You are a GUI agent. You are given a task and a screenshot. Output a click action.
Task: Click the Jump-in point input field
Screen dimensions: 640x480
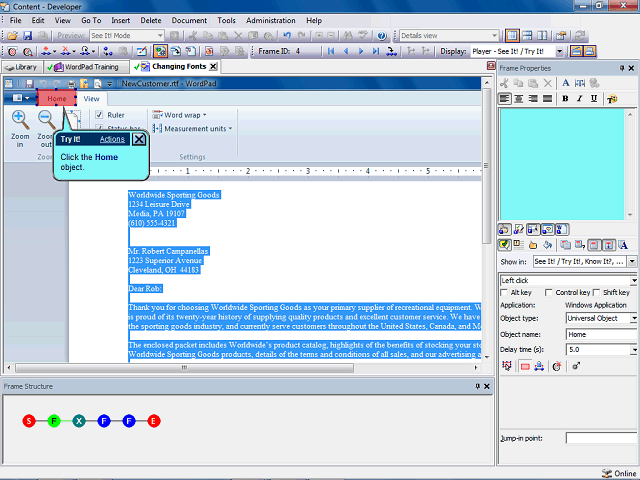click(602, 438)
